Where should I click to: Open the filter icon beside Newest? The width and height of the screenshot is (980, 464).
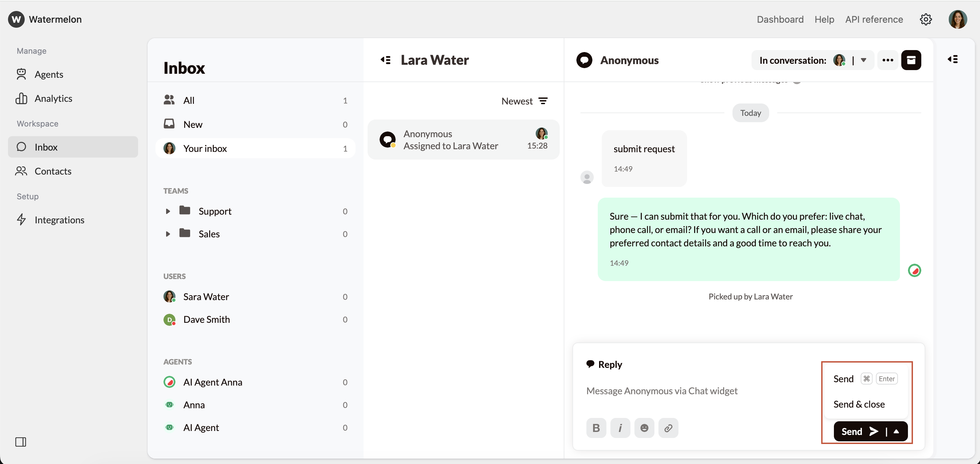(x=543, y=100)
